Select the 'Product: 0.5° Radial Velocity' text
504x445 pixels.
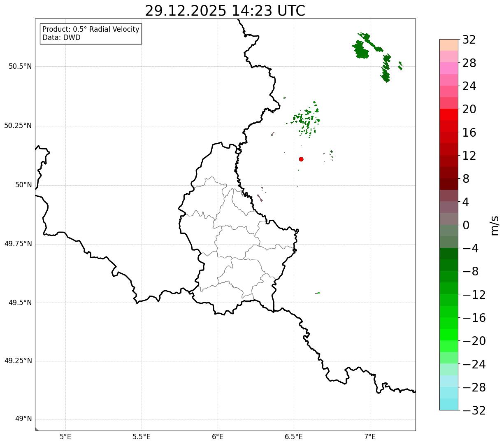[91, 30]
